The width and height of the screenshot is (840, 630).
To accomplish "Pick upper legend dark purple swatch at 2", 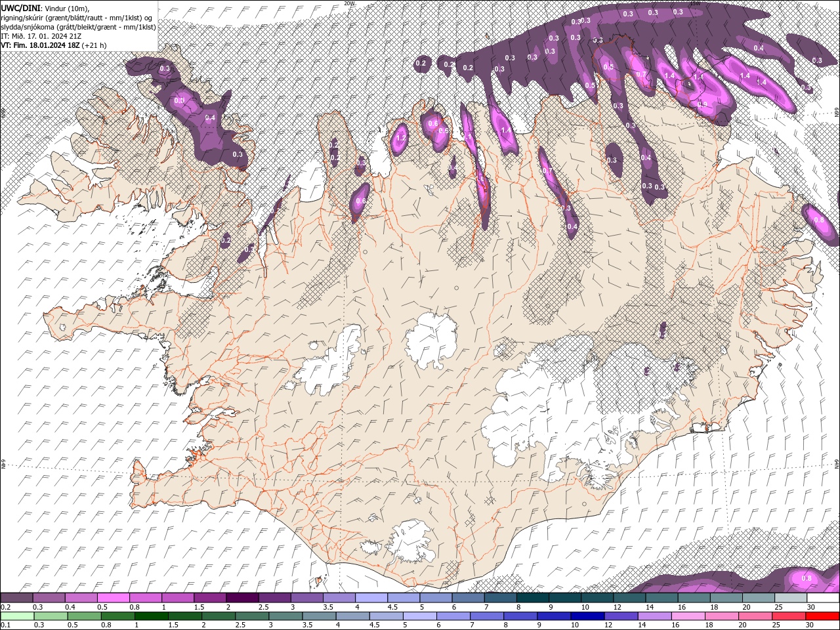I will tap(242, 598).
